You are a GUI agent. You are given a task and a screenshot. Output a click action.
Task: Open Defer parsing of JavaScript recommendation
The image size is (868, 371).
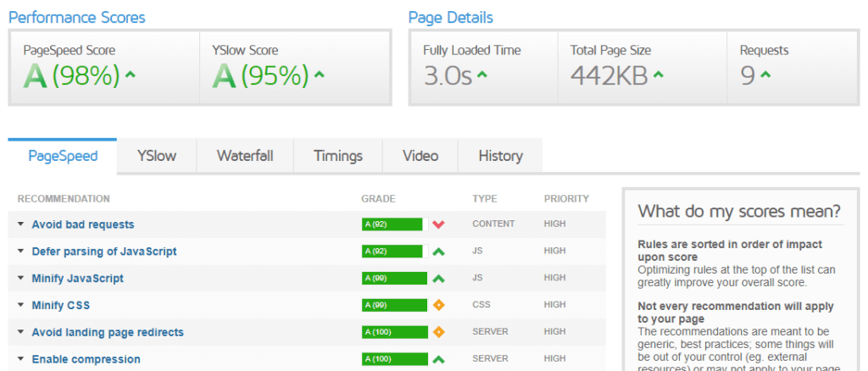point(104,252)
